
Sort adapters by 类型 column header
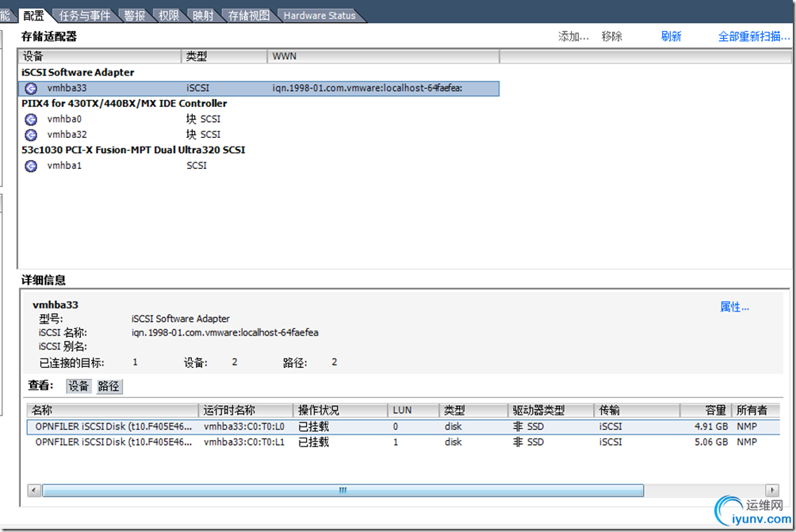224,56
